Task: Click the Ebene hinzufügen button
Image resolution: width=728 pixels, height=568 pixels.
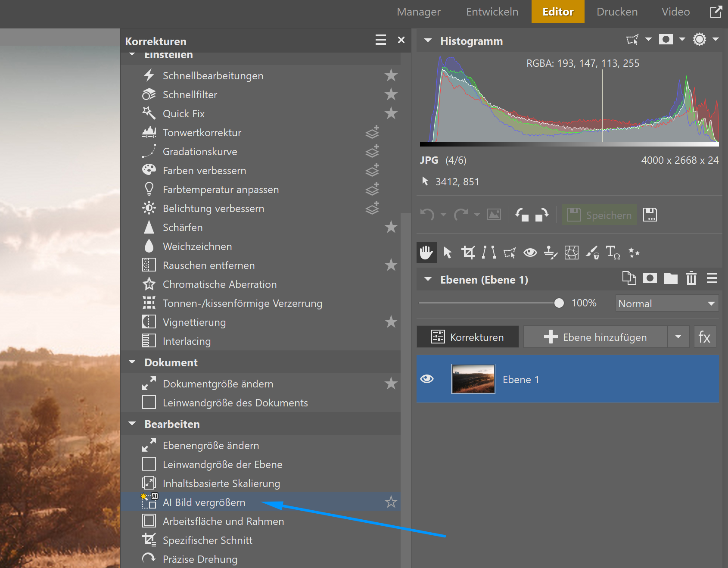Action: pyautogui.click(x=595, y=337)
